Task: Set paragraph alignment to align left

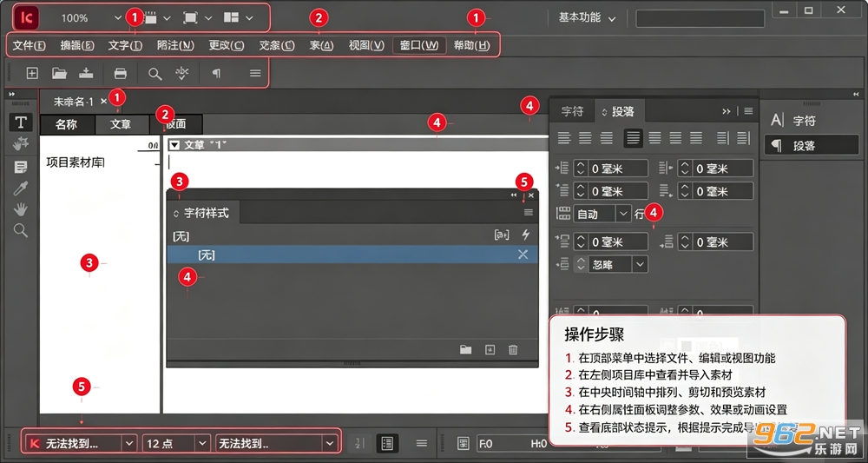Action: (564, 137)
